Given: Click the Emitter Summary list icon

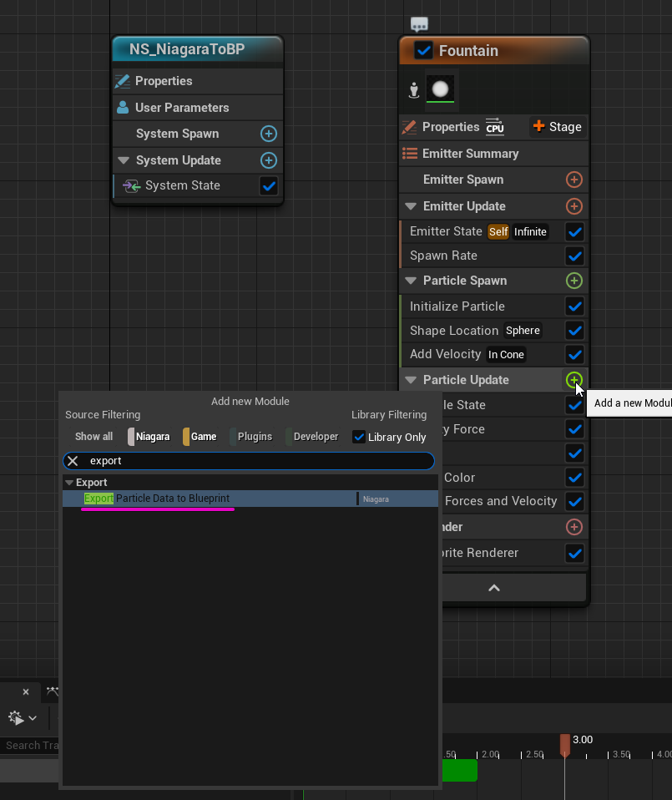Looking at the screenshot, I should [410, 153].
